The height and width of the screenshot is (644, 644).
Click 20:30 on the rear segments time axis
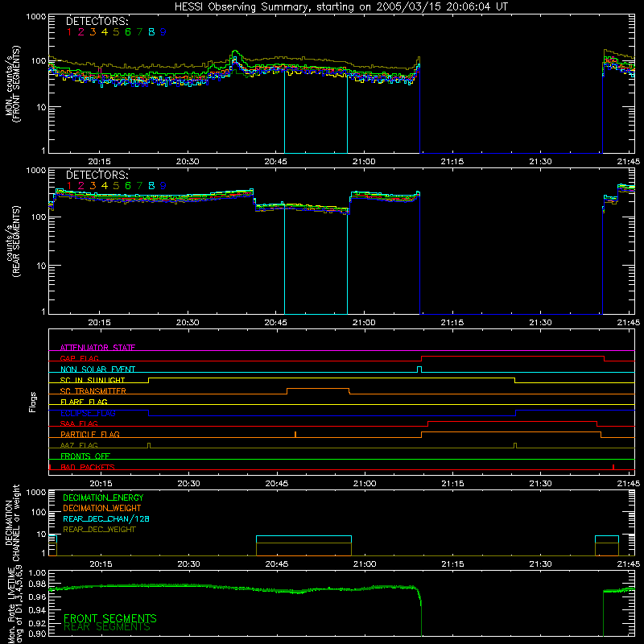click(x=188, y=323)
